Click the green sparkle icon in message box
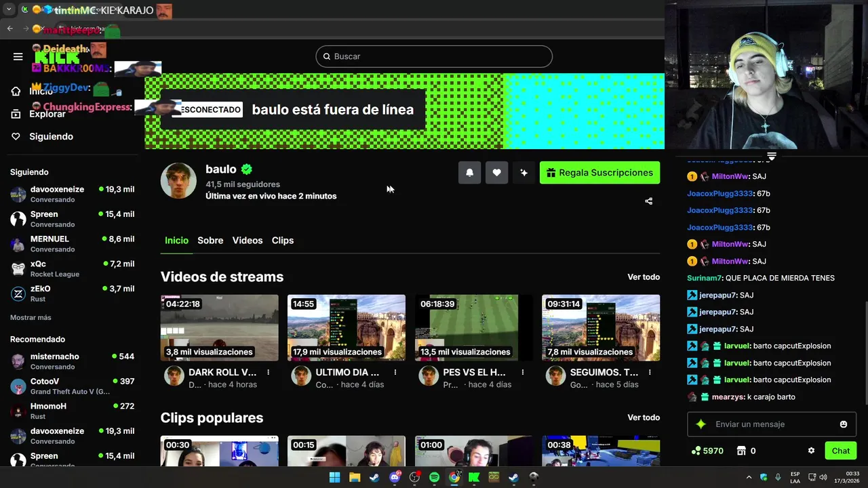 click(x=701, y=424)
